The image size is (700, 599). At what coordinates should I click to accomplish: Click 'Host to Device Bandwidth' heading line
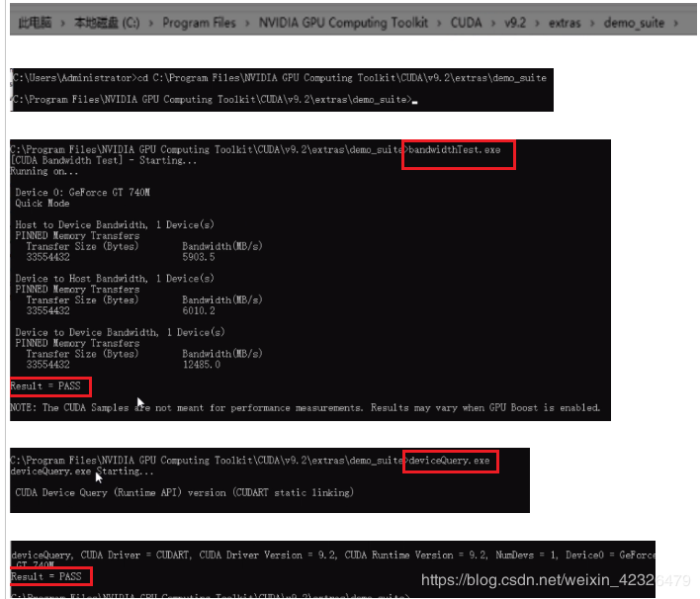(115, 224)
